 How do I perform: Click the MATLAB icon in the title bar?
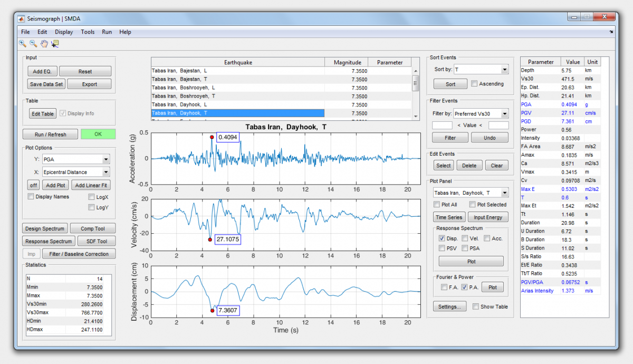[x=22, y=18]
